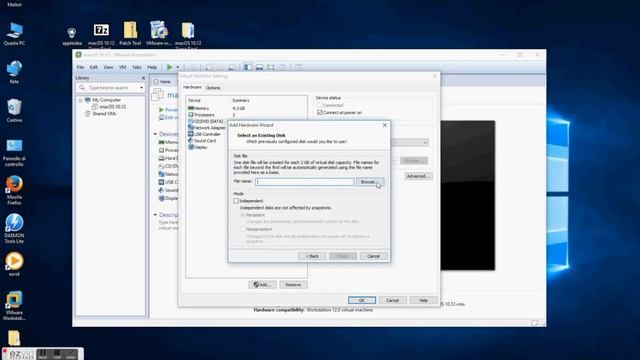Click the thumbnail bar toolbar icon

click(259, 67)
